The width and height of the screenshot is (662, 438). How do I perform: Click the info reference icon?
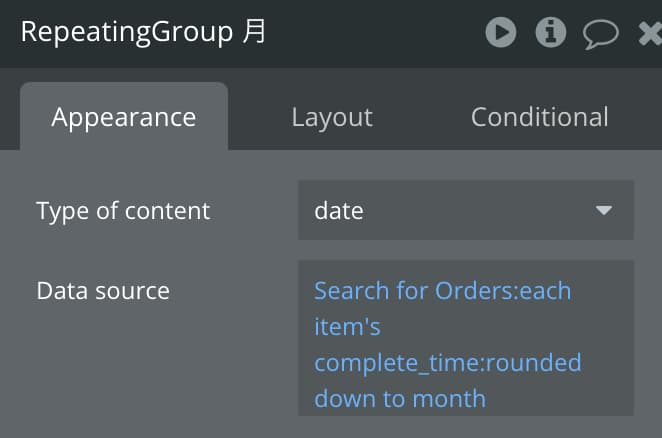point(551,33)
